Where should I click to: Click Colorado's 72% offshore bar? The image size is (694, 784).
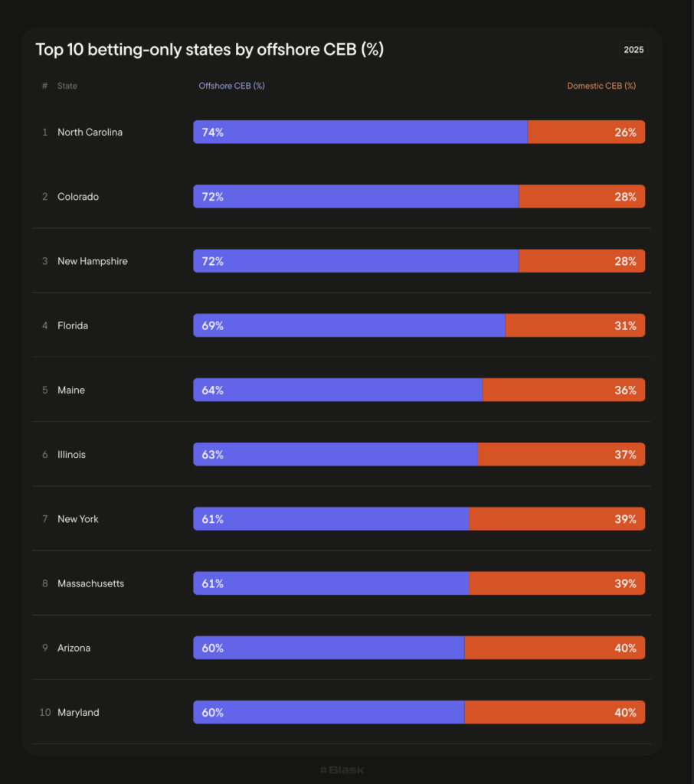[356, 196]
